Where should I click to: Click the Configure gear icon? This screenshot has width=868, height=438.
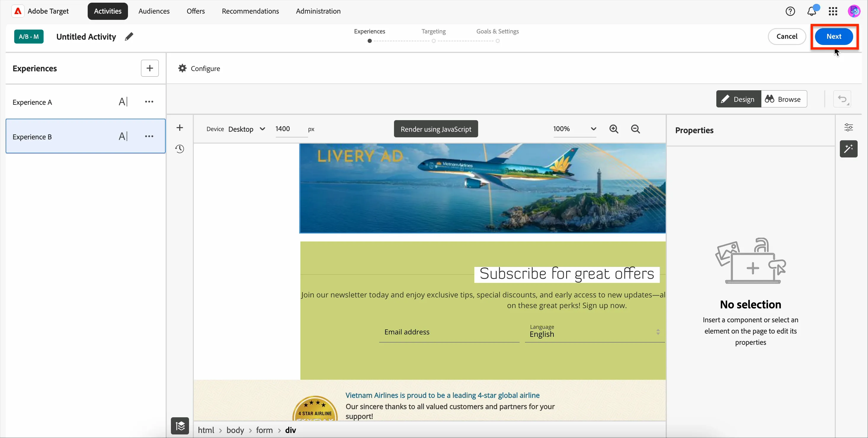coord(182,68)
